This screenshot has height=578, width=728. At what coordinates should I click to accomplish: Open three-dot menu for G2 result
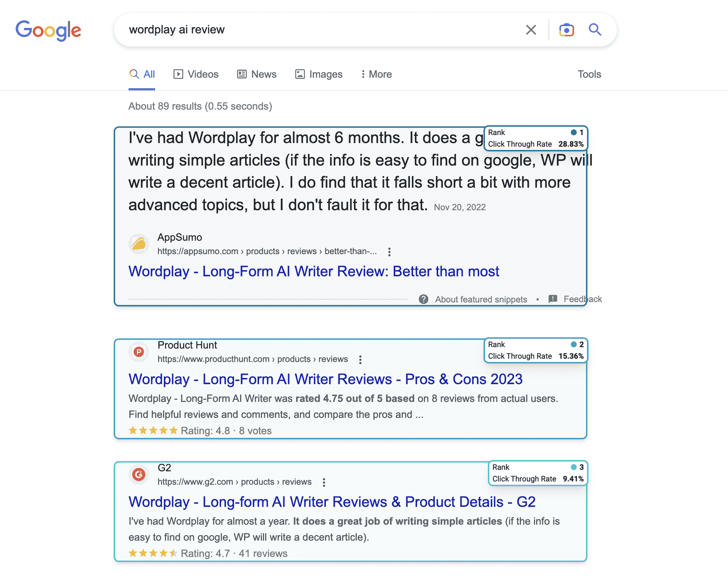pyautogui.click(x=324, y=483)
